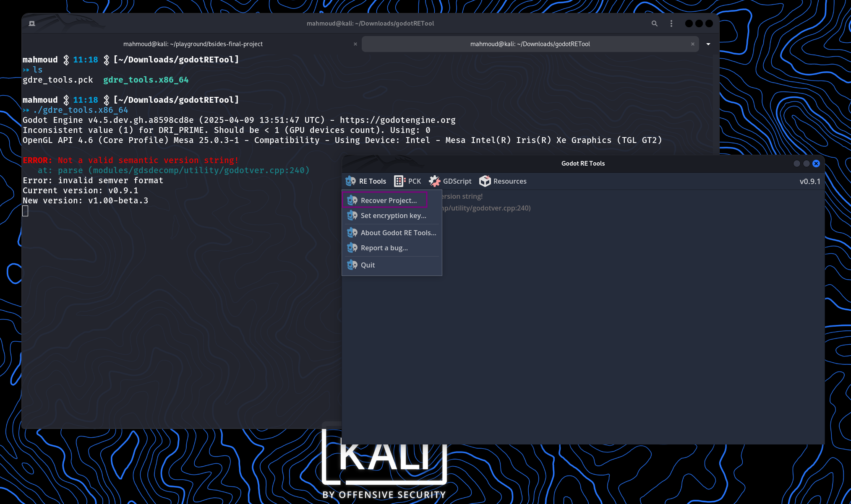
Task: Open the GDScript menu
Action: pyautogui.click(x=450, y=181)
